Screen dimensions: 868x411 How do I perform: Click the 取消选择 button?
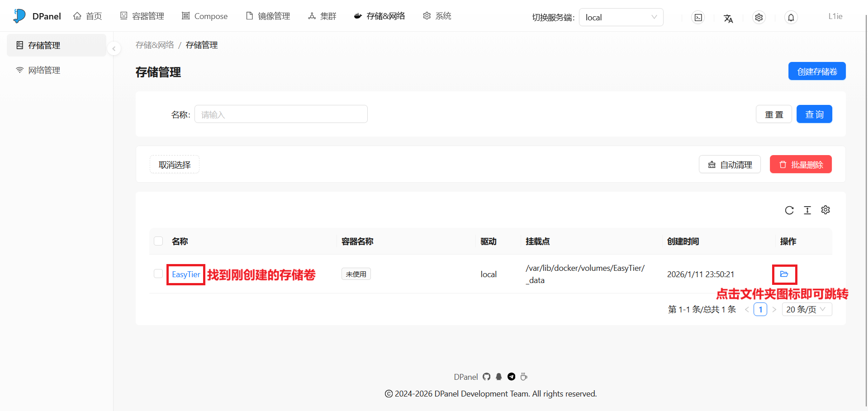(x=175, y=164)
